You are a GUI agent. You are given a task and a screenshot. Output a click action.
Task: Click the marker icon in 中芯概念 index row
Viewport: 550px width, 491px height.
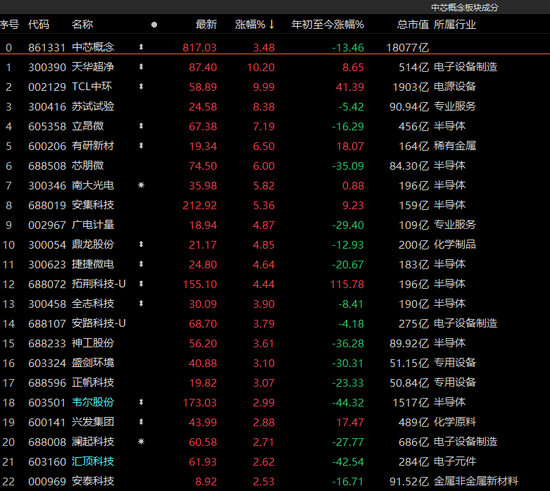click(141, 47)
